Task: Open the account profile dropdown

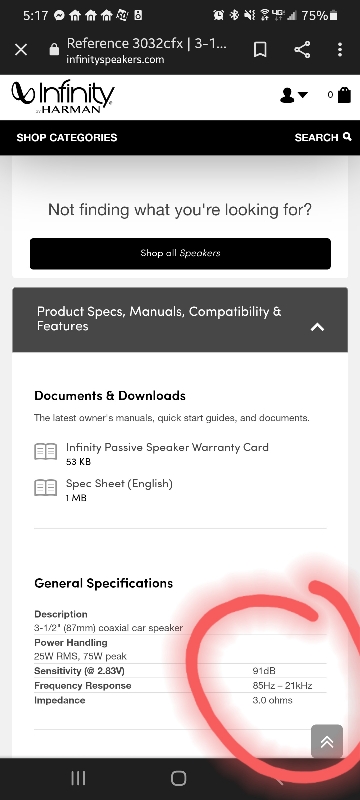Action: (x=294, y=95)
